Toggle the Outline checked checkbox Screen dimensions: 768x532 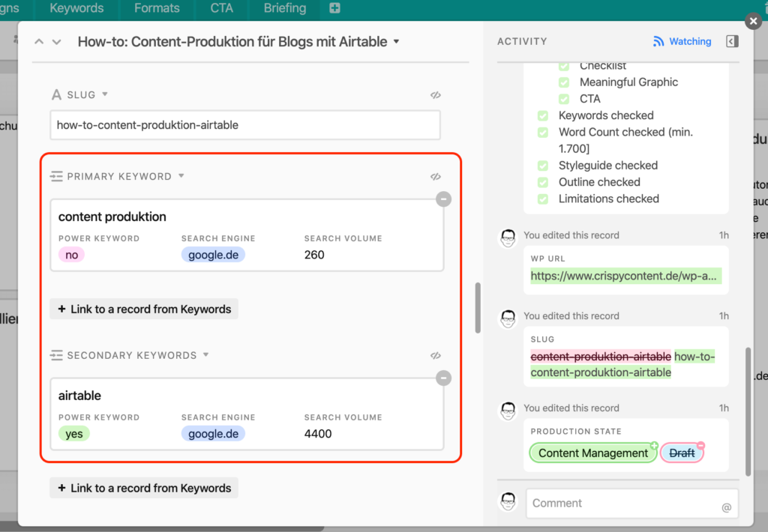coord(543,182)
